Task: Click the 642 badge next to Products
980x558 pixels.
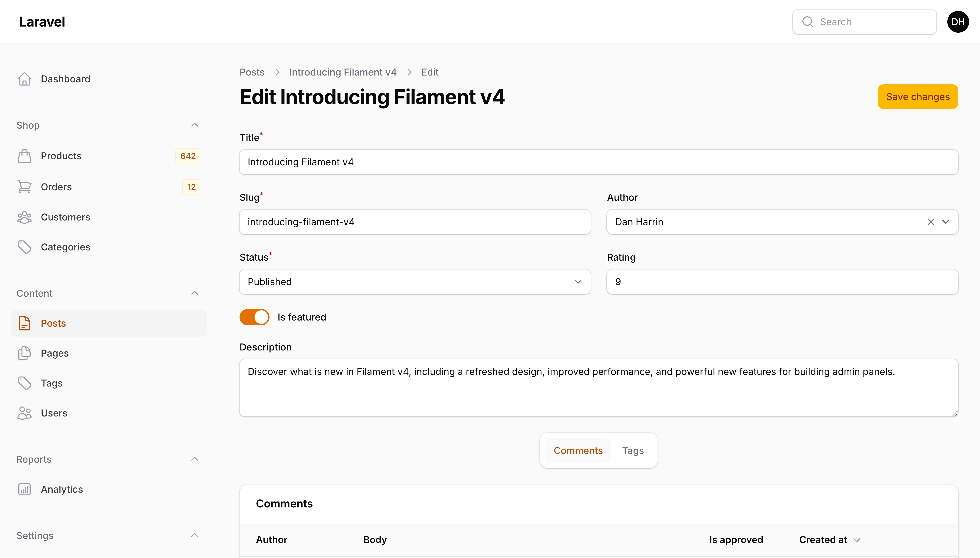Action: 188,156
